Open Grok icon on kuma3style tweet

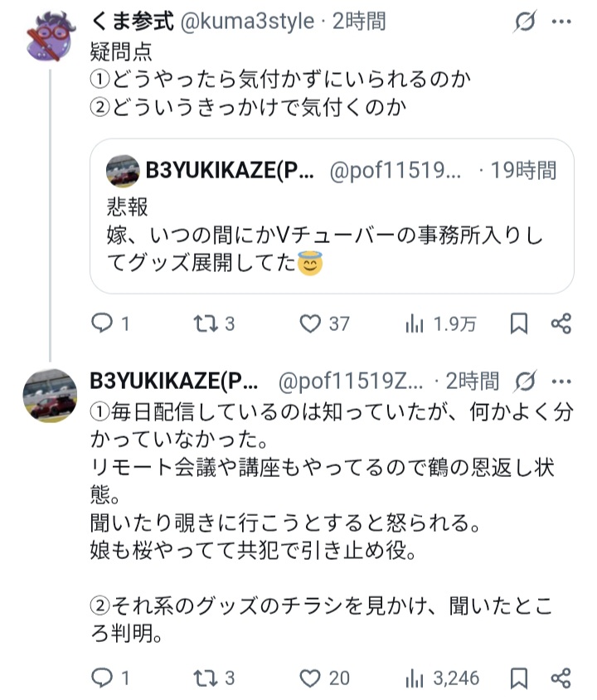click(x=524, y=21)
